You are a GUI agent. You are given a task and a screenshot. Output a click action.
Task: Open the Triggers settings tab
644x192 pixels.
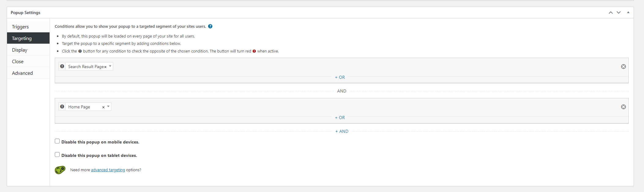coord(28,27)
